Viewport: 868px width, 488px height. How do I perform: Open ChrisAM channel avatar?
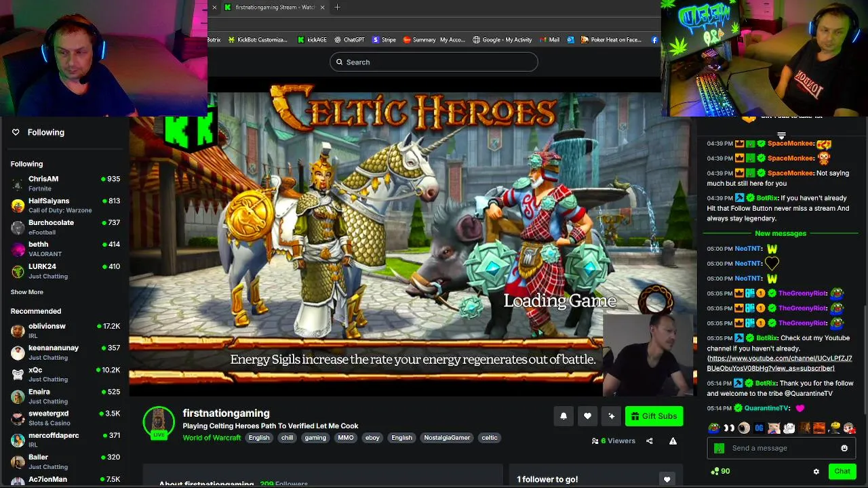point(18,184)
